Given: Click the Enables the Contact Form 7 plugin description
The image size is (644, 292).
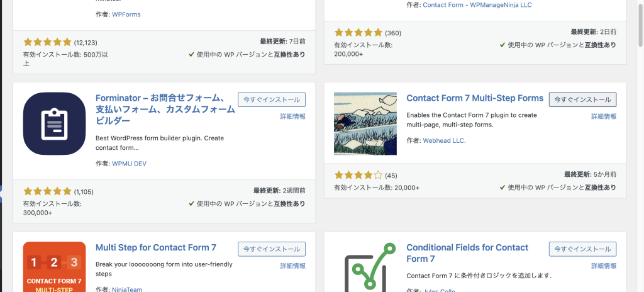Looking at the screenshot, I should (x=472, y=120).
